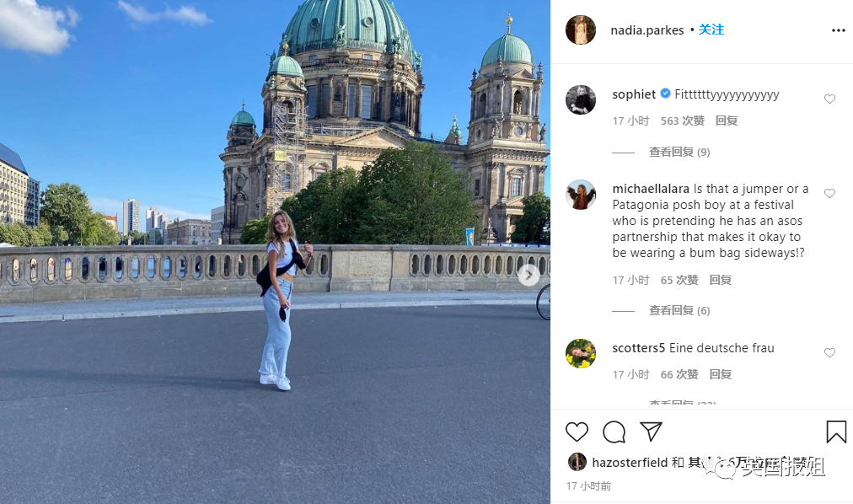The height and width of the screenshot is (504, 853).
Task: Reply to scotters5's comment
Action: (x=721, y=374)
